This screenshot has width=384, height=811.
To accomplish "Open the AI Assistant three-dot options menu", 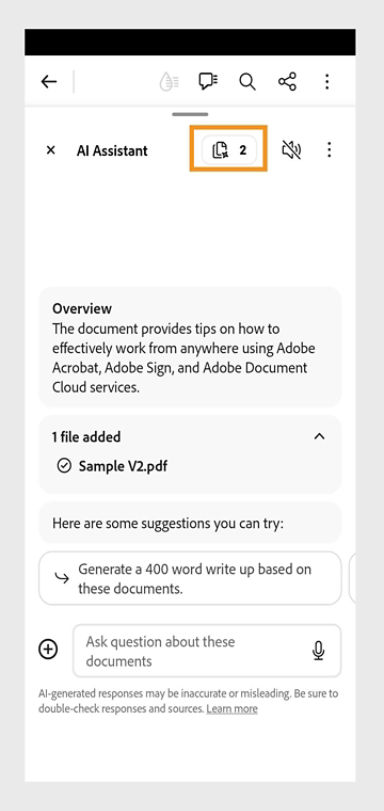I will (329, 151).
